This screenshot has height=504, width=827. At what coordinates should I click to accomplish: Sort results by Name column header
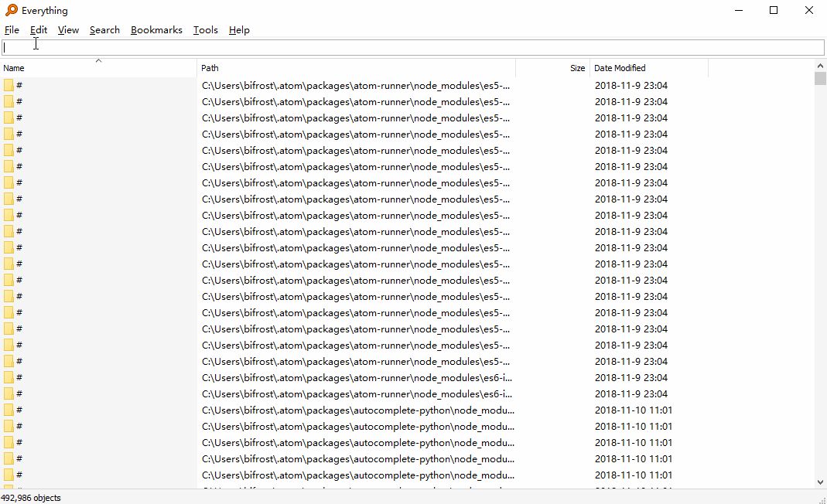coord(98,68)
